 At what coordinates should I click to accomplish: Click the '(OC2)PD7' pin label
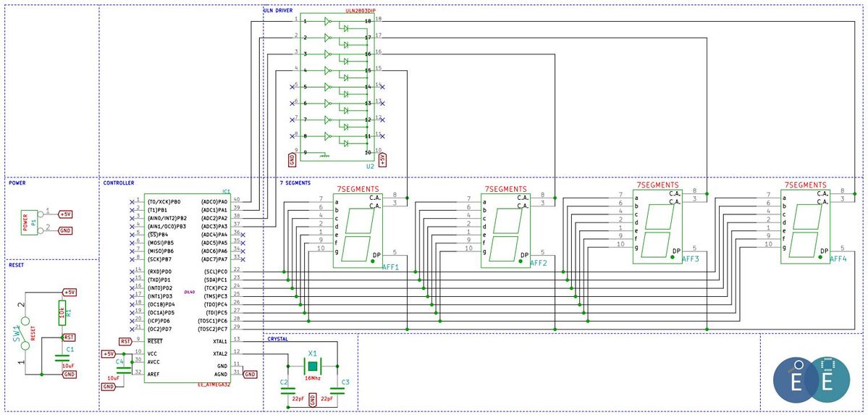pyautogui.click(x=161, y=329)
